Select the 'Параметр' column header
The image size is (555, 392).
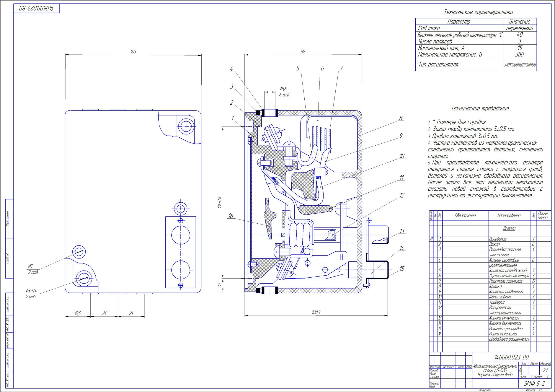(459, 21)
